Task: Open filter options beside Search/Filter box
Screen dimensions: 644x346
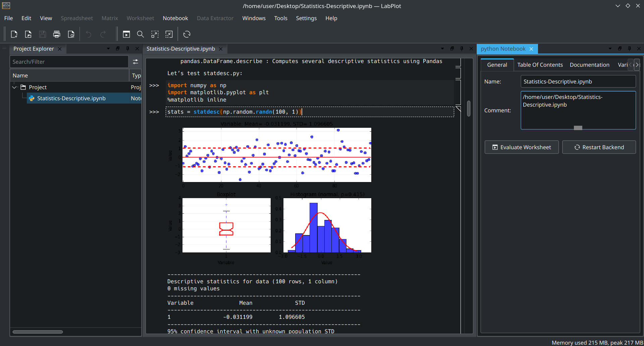Action: click(136, 62)
